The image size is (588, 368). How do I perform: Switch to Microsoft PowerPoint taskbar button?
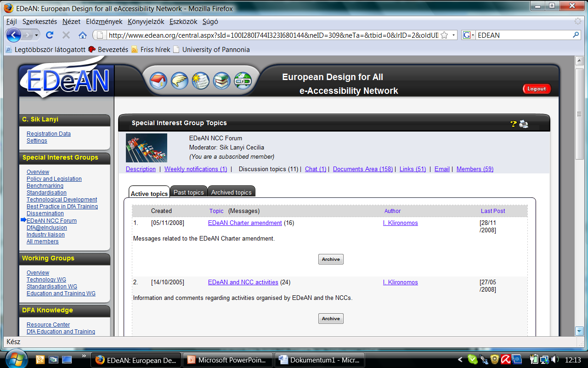(228, 360)
